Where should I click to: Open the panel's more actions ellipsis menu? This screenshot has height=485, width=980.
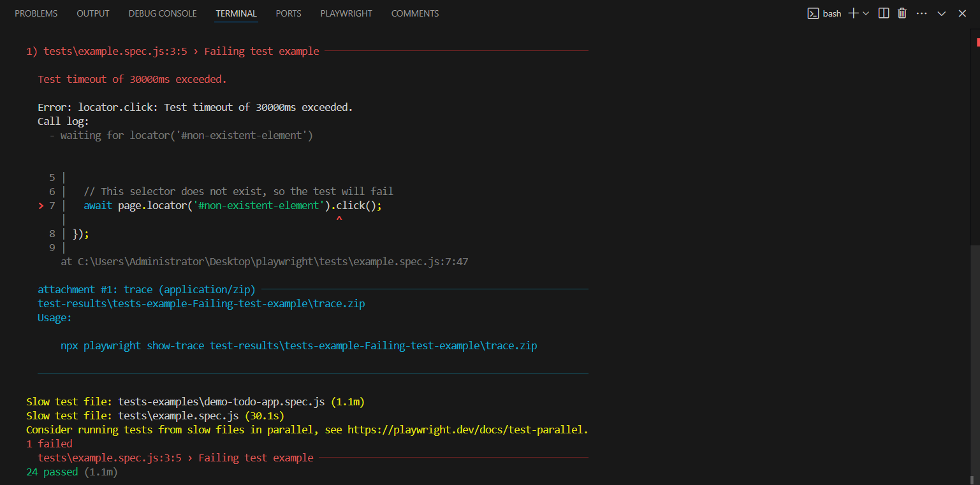[x=922, y=13]
